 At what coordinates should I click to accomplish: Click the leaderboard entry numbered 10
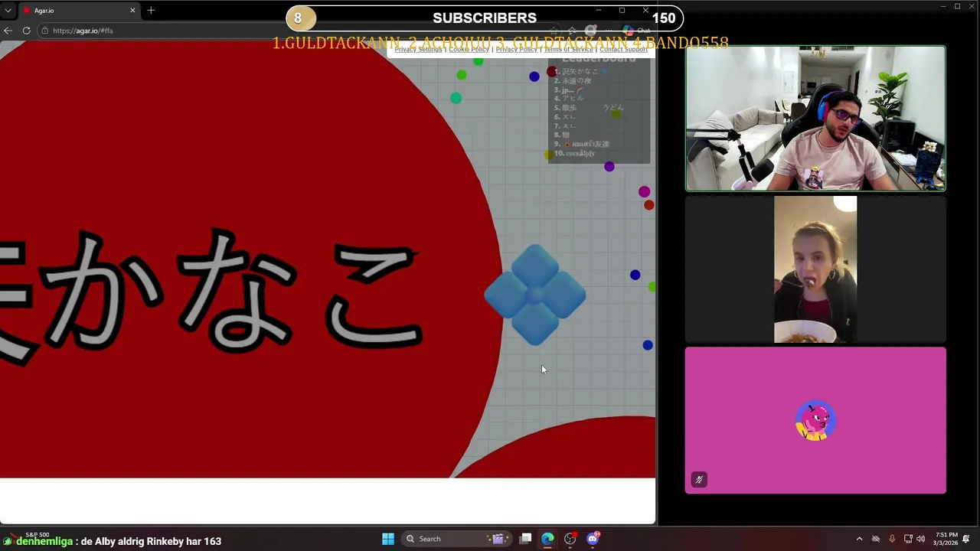point(574,153)
